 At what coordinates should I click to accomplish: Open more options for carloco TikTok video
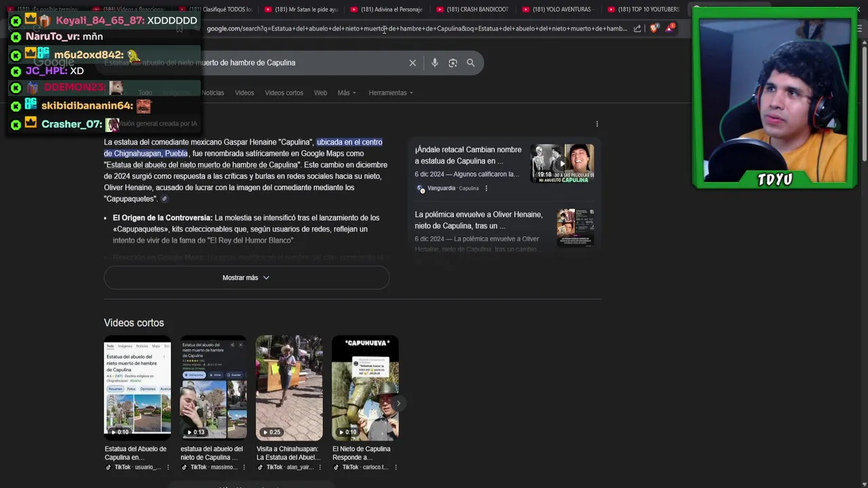pyautogui.click(x=396, y=467)
